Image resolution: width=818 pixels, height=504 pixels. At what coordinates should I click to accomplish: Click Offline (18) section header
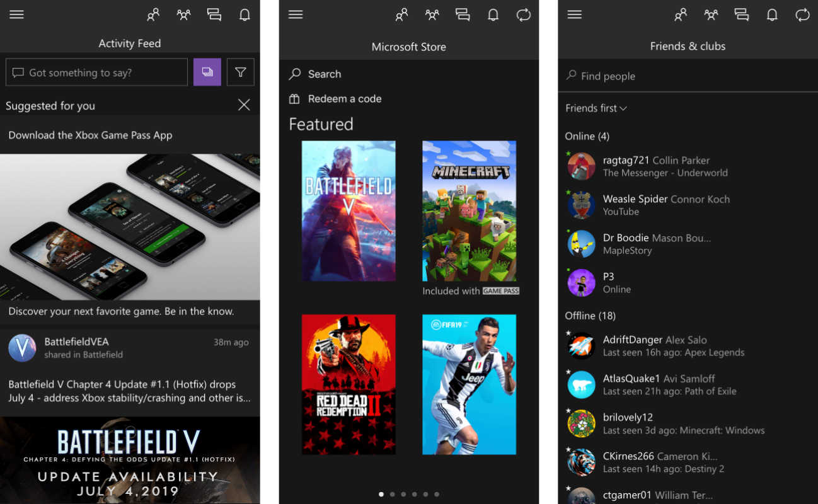point(590,316)
